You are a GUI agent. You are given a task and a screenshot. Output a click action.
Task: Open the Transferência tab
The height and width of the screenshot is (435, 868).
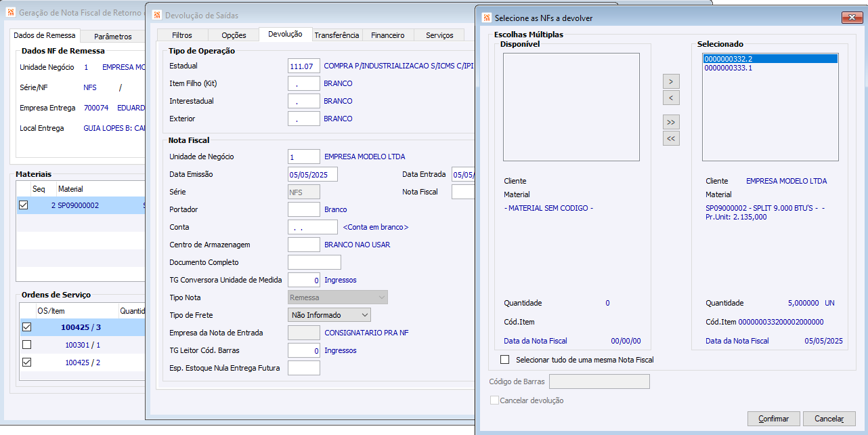pos(337,35)
